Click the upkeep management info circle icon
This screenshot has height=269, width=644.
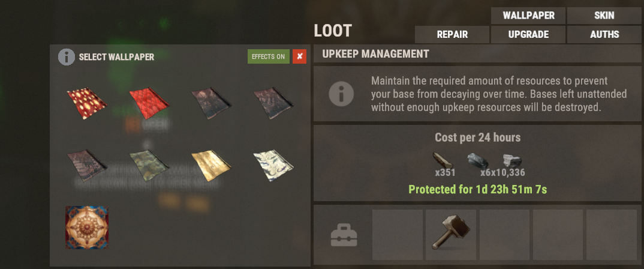[x=341, y=94]
